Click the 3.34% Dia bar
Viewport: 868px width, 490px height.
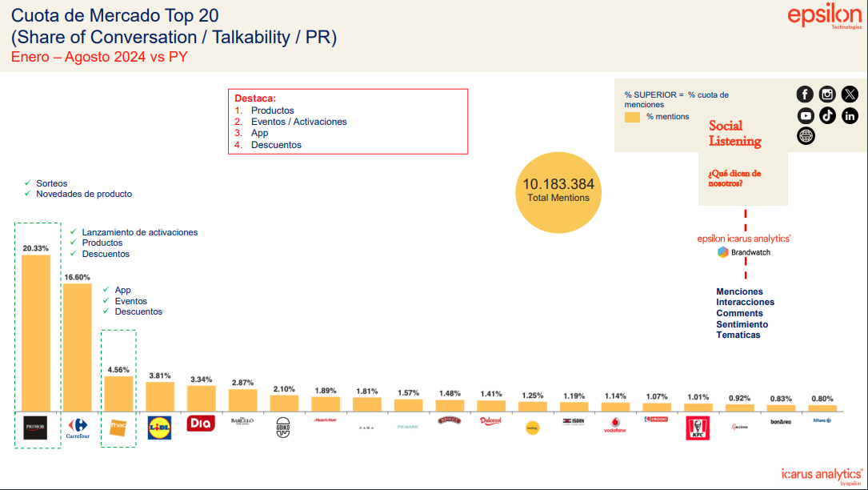pyautogui.click(x=201, y=399)
